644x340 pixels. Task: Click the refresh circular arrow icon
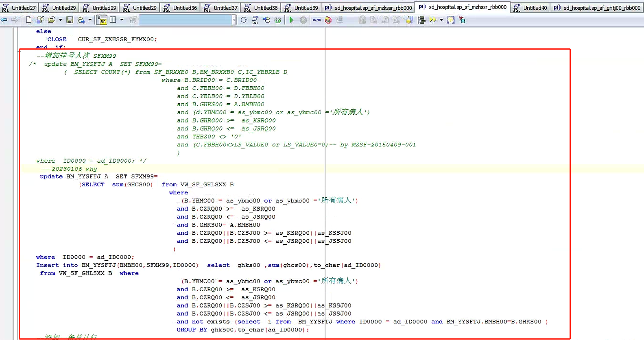pos(244,20)
